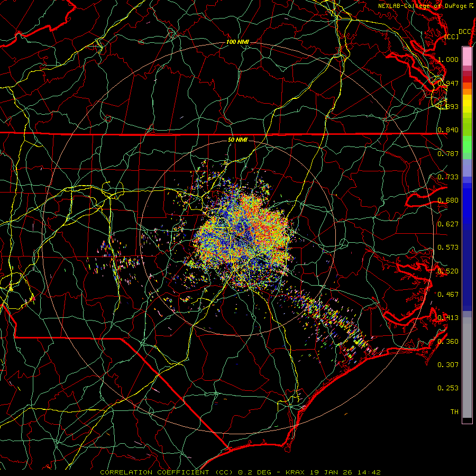Click the DCC product label
This screenshot has height=476, width=476.
pos(465,32)
